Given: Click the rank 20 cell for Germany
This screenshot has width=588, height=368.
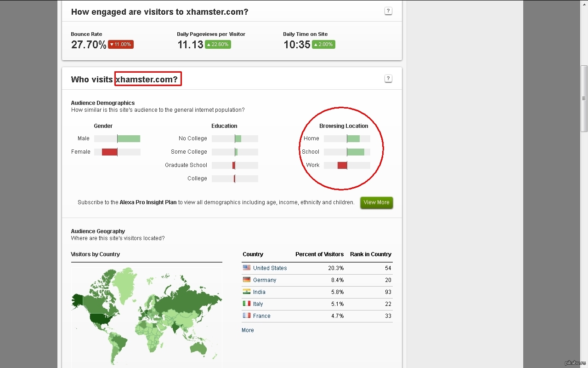Looking at the screenshot, I should (388, 280).
